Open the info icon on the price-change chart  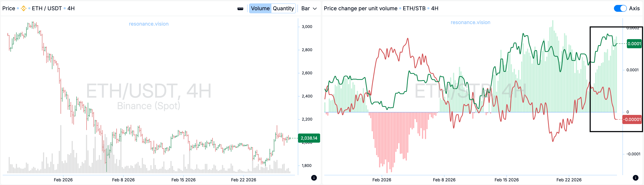click(x=635, y=178)
